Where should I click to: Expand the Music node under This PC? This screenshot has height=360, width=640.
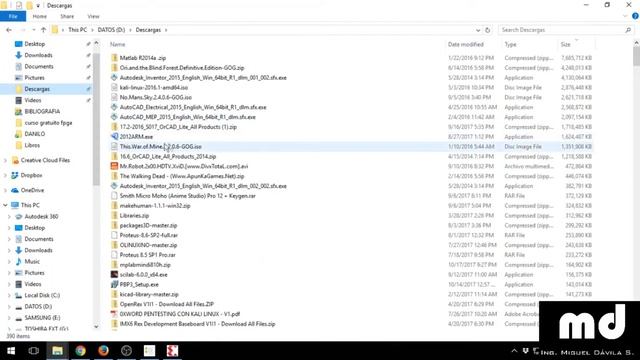(9, 262)
